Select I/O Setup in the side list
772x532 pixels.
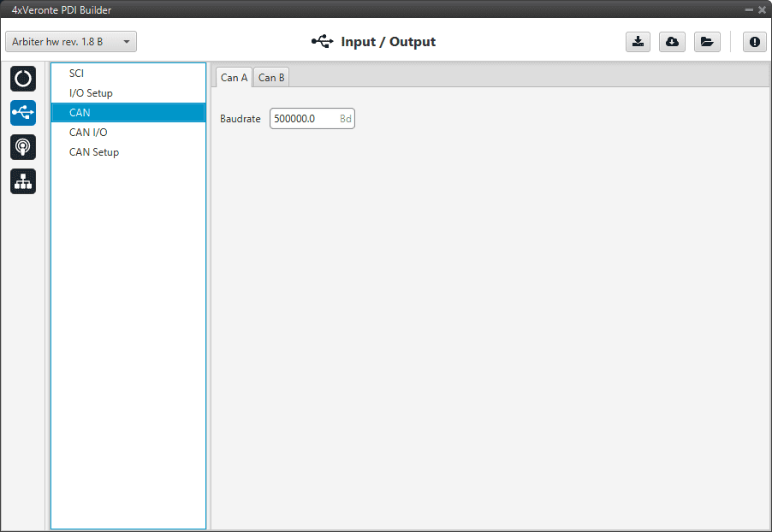point(128,93)
